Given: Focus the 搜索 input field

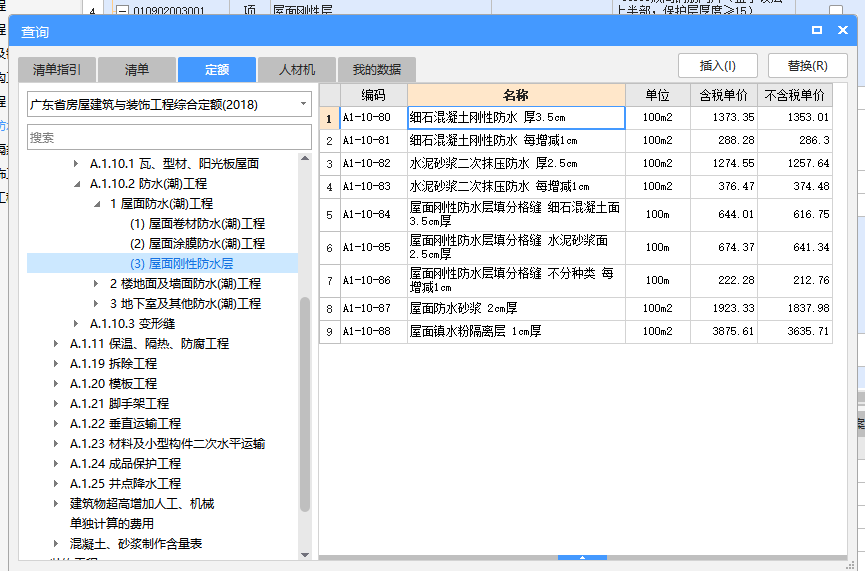Looking at the screenshot, I should pyautogui.click(x=169, y=137).
